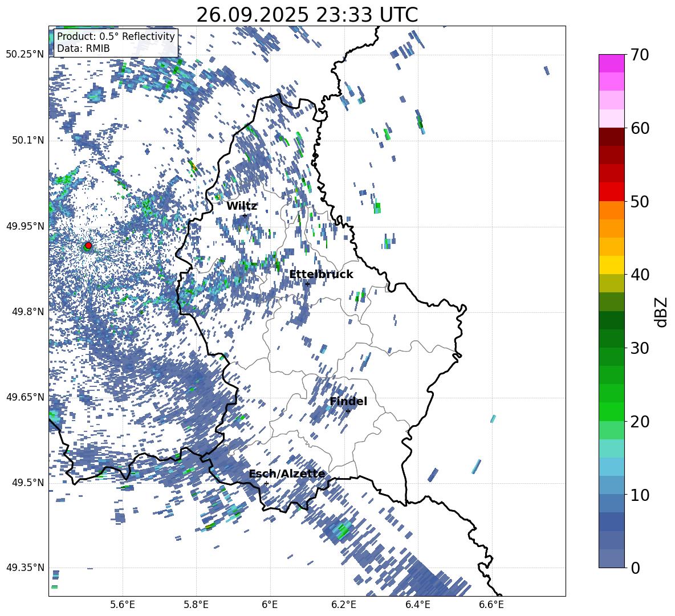The height and width of the screenshot is (616, 675).
Task: Click the Esch/Alzette city label
Action: [287, 474]
